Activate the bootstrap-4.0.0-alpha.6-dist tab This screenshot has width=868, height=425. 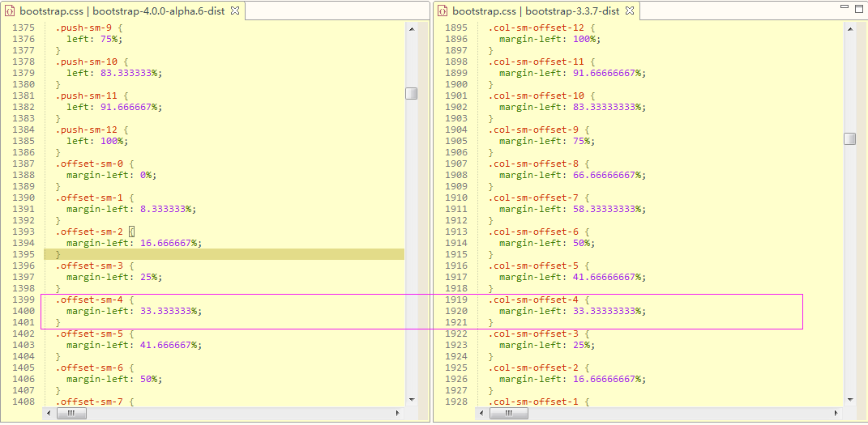122,11
